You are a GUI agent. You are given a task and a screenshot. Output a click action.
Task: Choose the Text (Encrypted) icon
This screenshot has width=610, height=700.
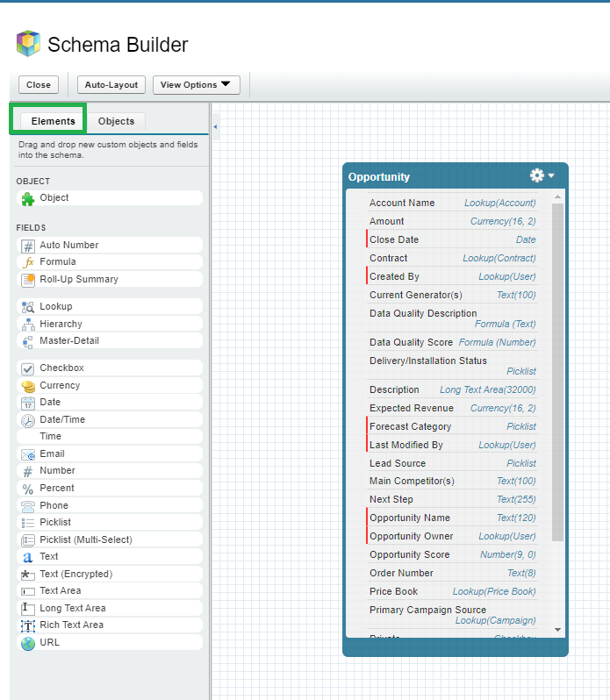pyautogui.click(x=28, y=575)
